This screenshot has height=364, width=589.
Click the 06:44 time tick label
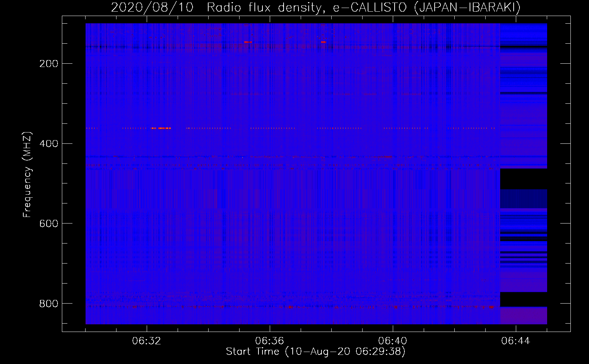[x=516, y=341]
